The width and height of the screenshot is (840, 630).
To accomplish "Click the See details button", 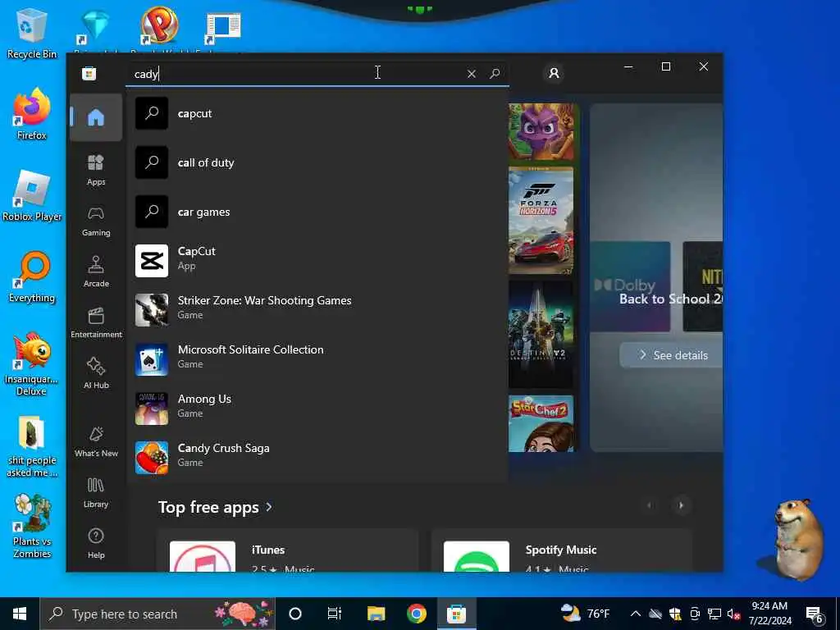I will coord(671,355).
